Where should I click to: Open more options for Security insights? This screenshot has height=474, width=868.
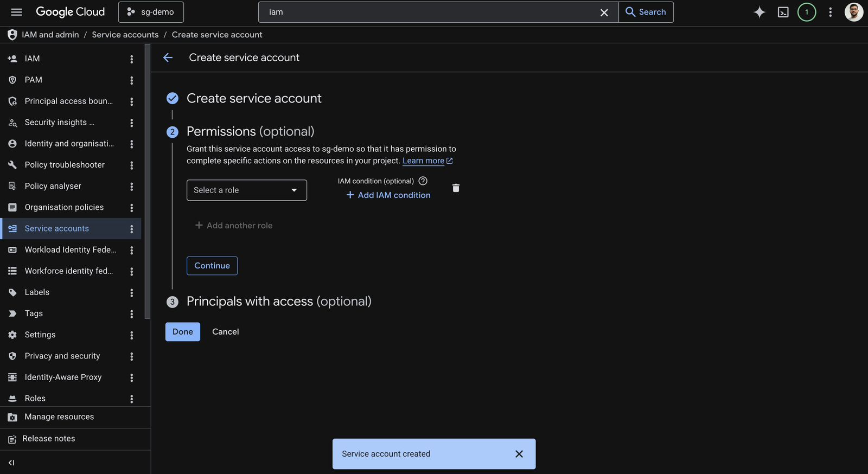coord(131,123)
